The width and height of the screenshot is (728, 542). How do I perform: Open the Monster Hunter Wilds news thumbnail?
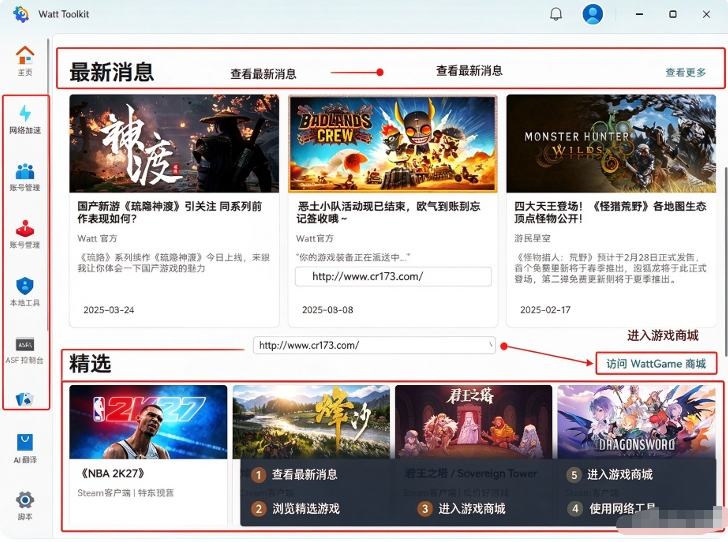point(611,144)
